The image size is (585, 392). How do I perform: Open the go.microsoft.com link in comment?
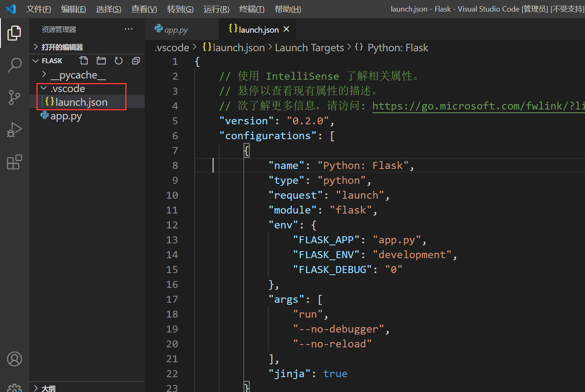pos(478,106)
